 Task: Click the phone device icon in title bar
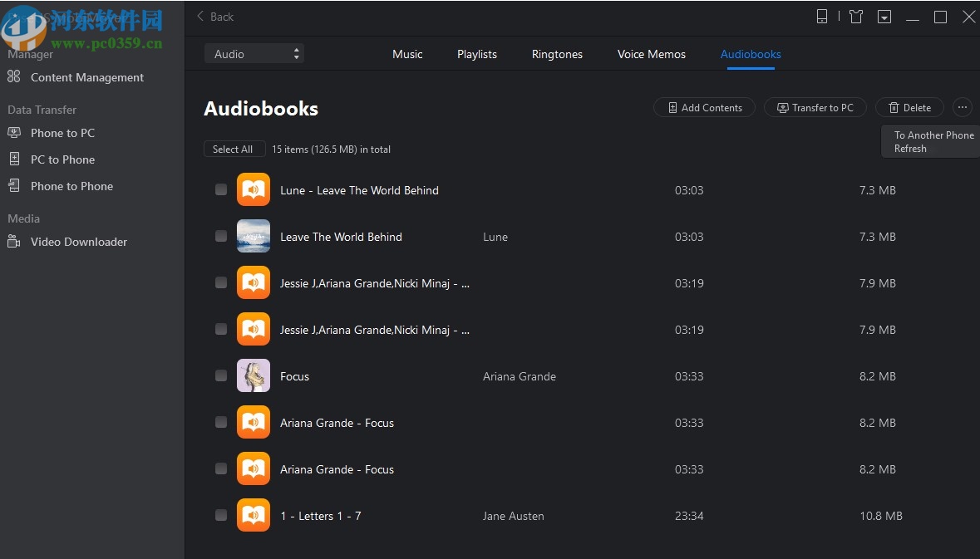(x=821, y=17)
